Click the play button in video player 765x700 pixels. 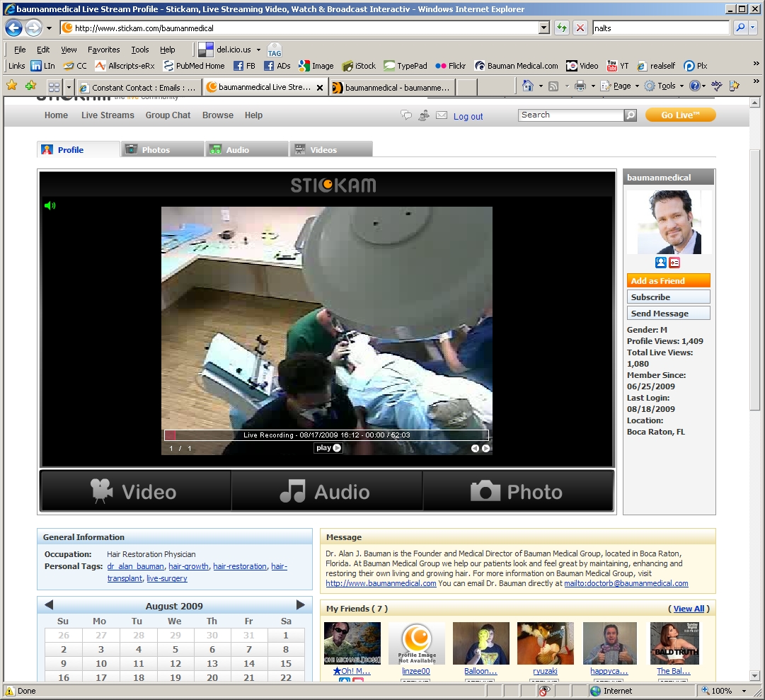[328, 448]
